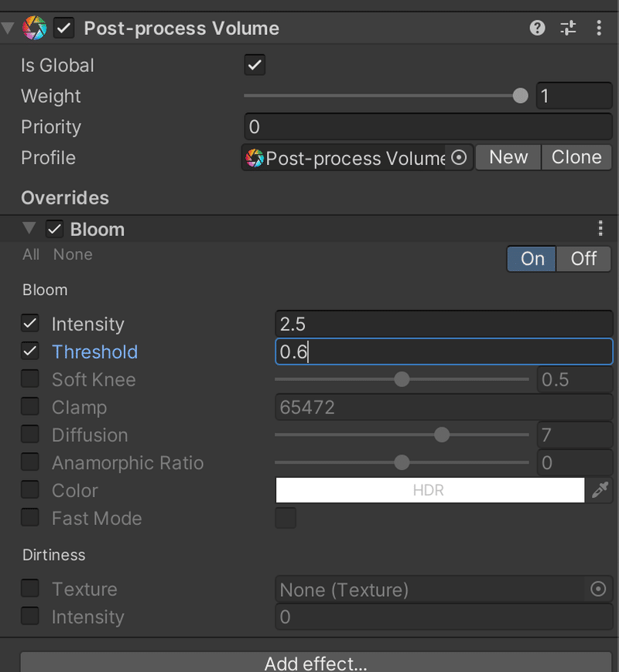Click Profile object picker circle icon
The image size is (619, 672).
point(459,157)
